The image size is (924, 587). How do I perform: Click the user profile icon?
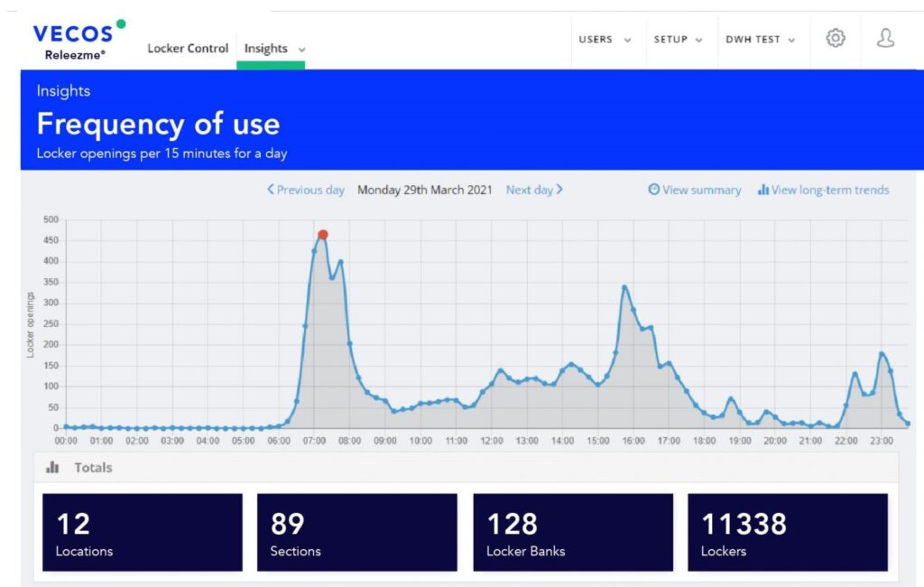885,38
